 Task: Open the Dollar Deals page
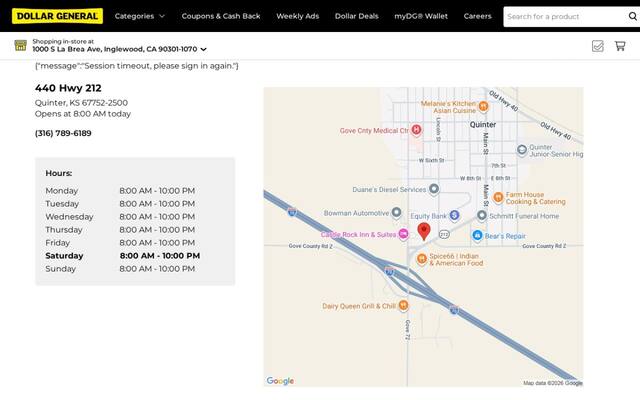357,16
